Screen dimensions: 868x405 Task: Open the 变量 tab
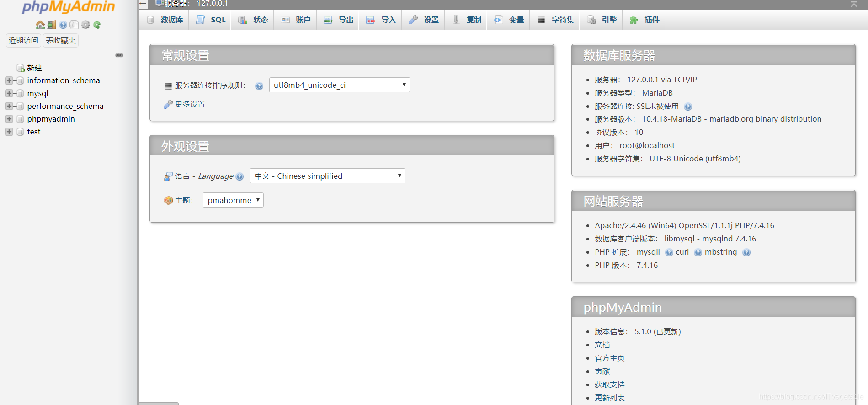[x=509, y=20]
